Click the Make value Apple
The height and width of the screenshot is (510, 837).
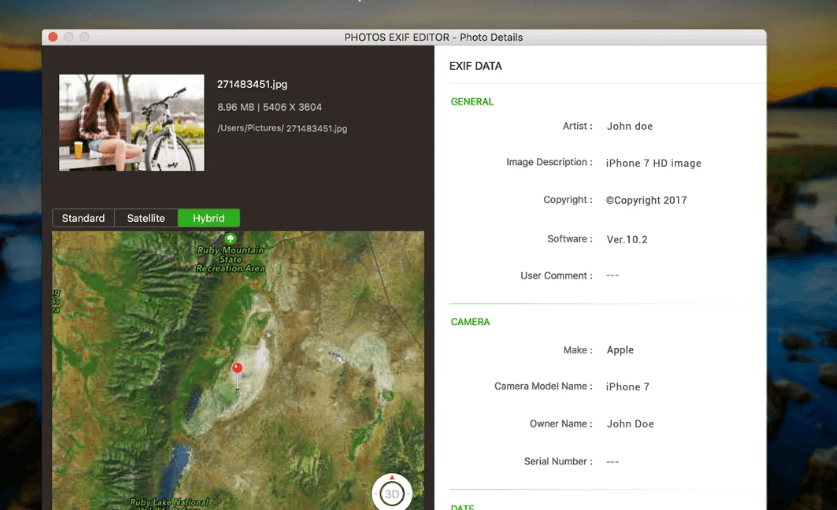pos(620,350)
